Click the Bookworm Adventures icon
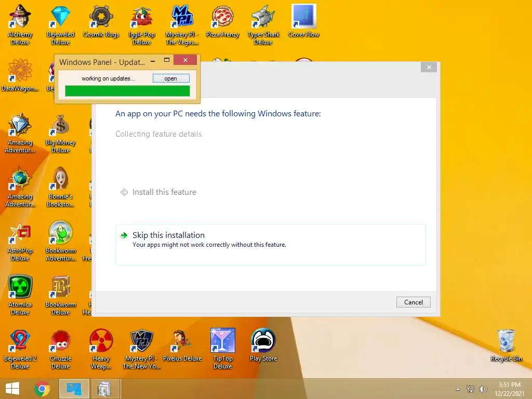The width and height of the screenshot is (532, 399). tap(60, 241)
